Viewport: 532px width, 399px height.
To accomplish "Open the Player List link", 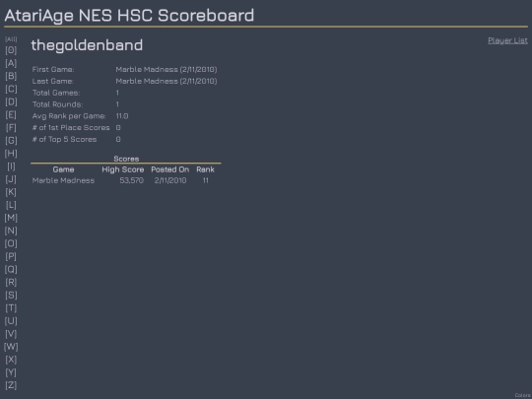I will click(x=507, y=40).
